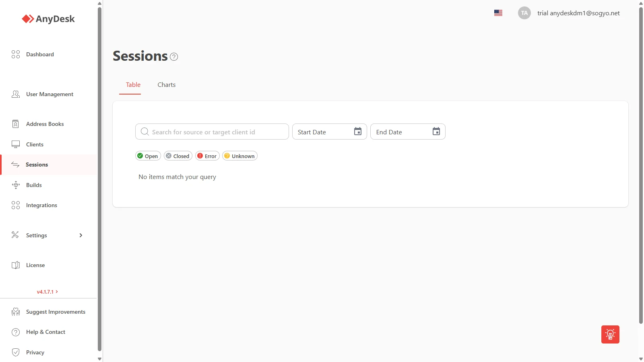
Task: Focus the Start Date field
Action: [329, 132]
